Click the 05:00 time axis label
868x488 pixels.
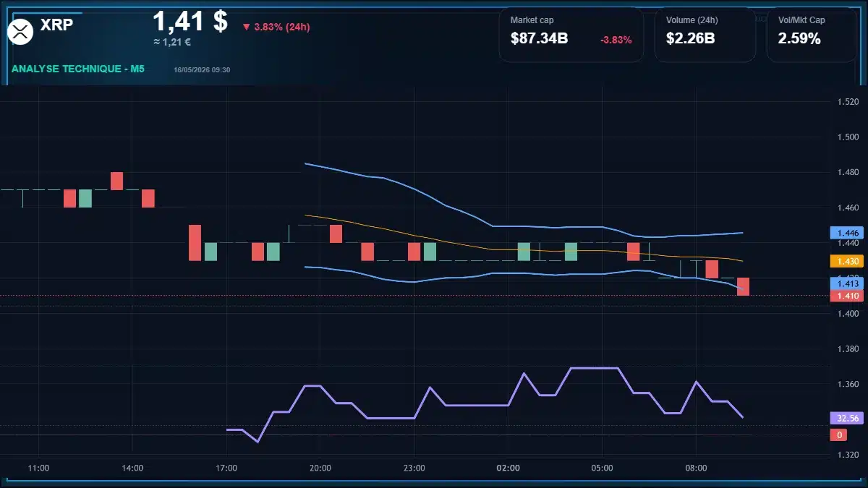tap(602, 468)
